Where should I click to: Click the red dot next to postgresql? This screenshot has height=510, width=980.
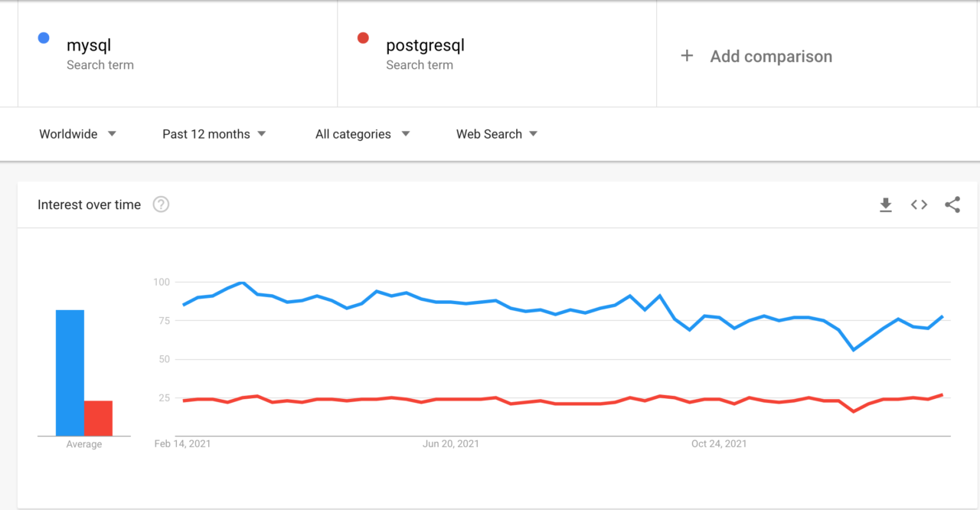click(363, 38)
